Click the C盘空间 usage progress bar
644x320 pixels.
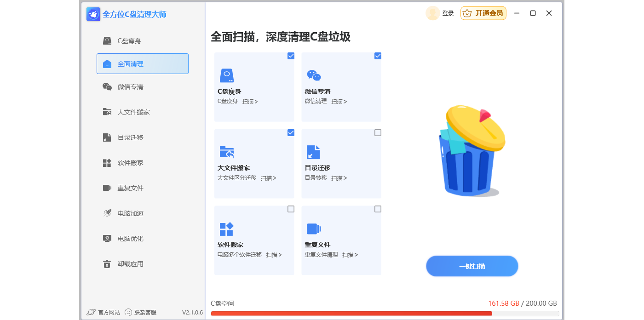[x=385, y=314]
